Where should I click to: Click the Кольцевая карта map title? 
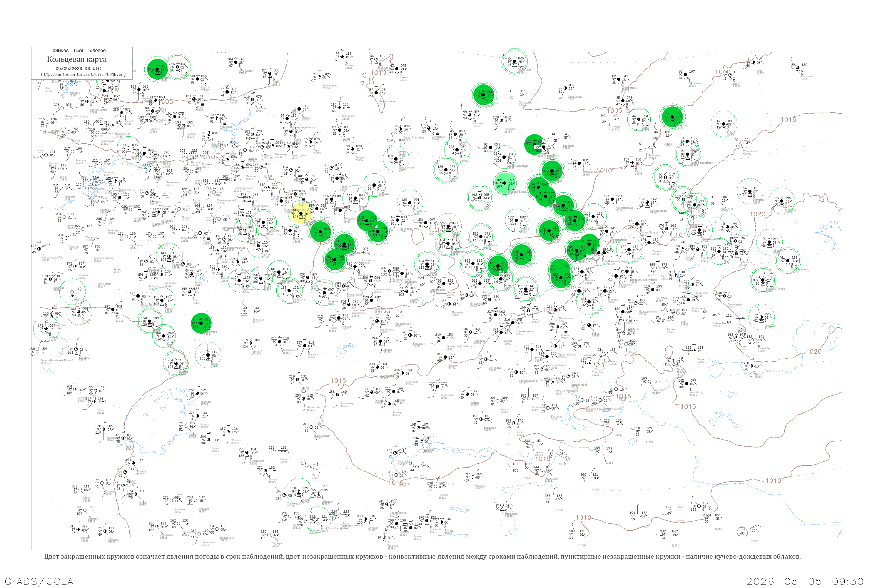(x=77, y=59)
